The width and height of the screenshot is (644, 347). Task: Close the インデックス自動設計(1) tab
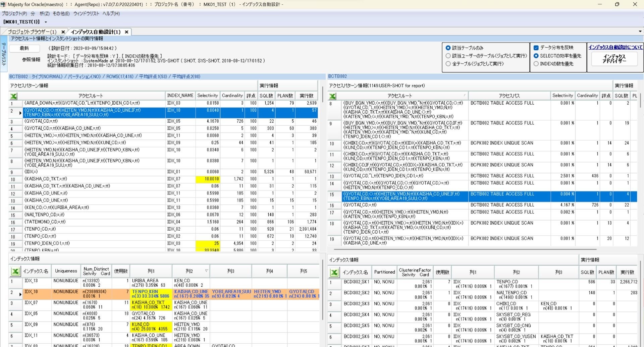coord(126,32)
